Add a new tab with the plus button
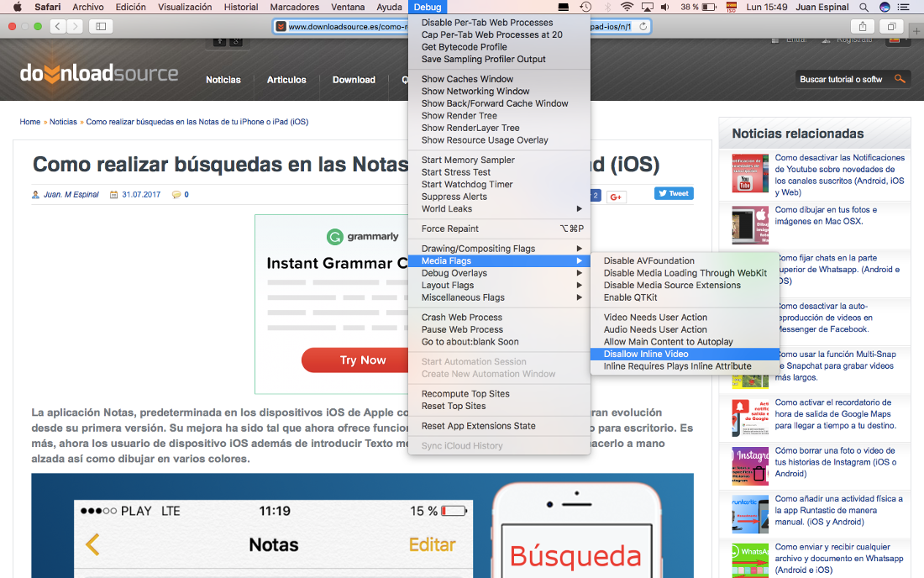924x578 pixels. (x=916, y=30)
